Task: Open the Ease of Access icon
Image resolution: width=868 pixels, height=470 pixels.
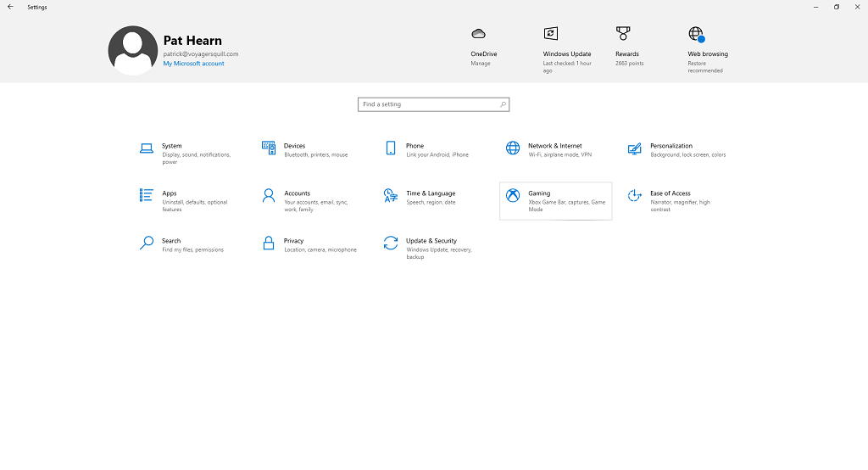Action: coord(635,196)
